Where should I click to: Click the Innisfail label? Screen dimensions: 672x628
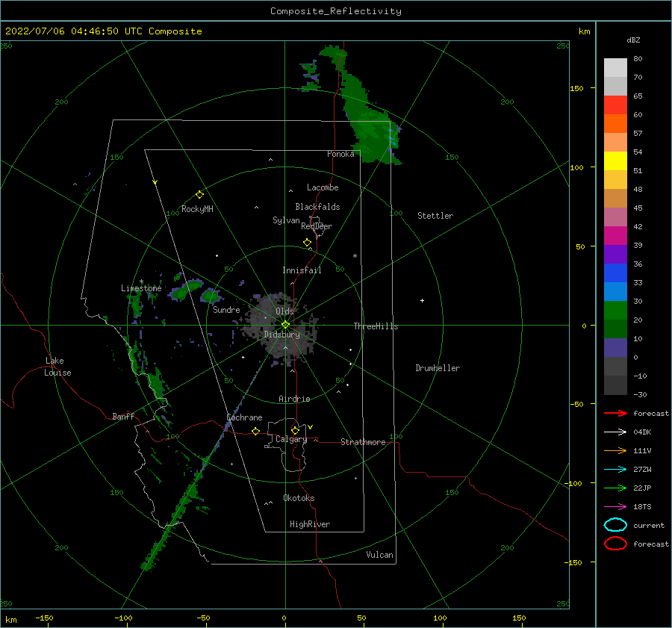(302, 270)
